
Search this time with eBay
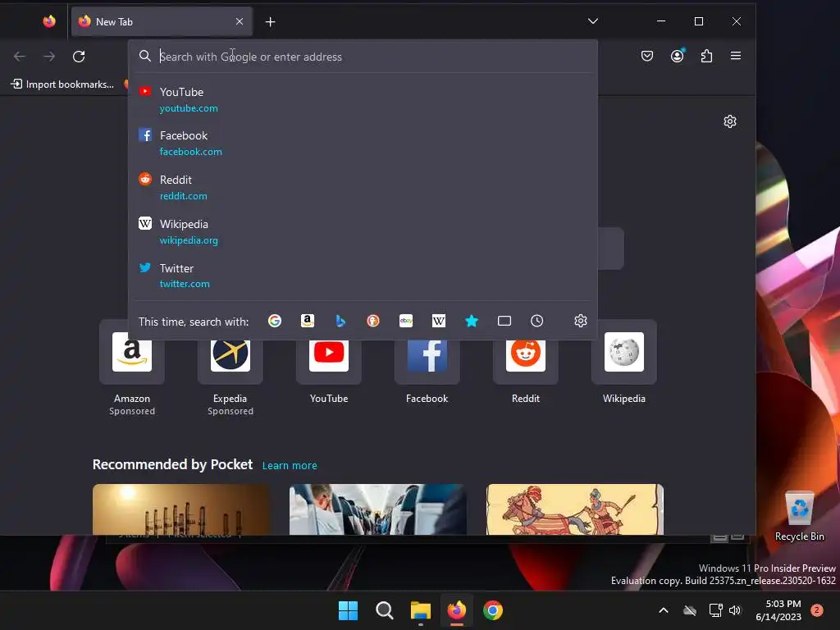406,321
